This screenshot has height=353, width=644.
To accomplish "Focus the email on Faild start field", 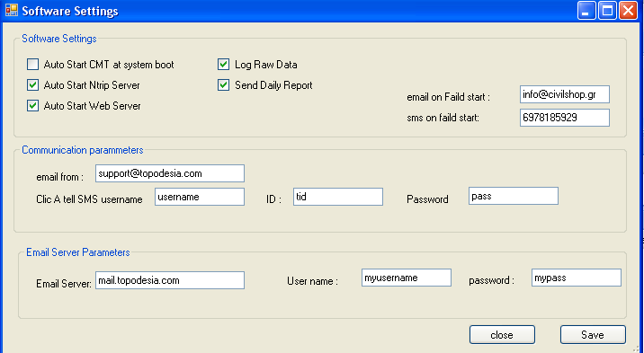I will click(x=564, y=94).
